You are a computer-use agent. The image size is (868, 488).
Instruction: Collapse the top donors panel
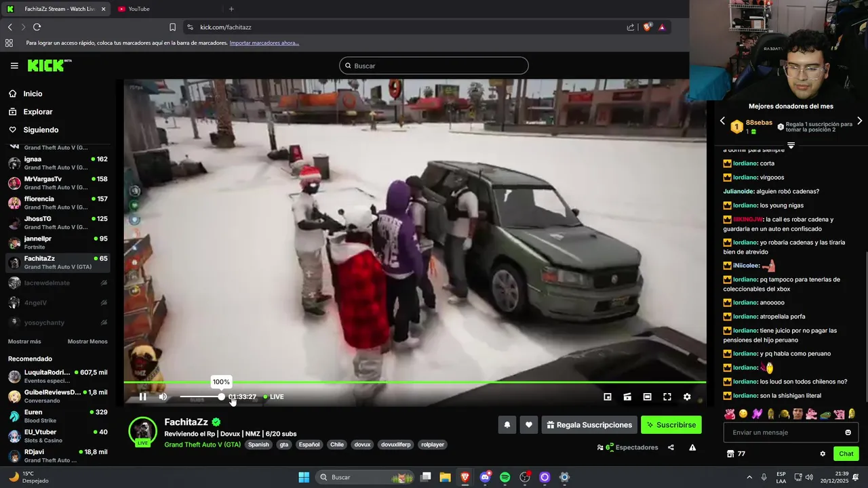(791, 146)
